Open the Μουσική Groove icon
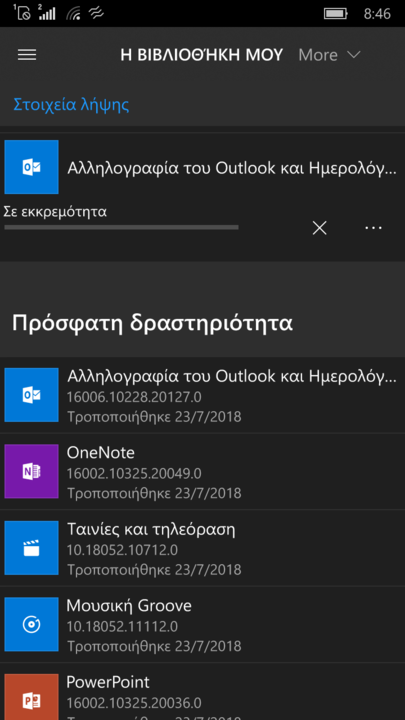 click(x=31, y=624)
